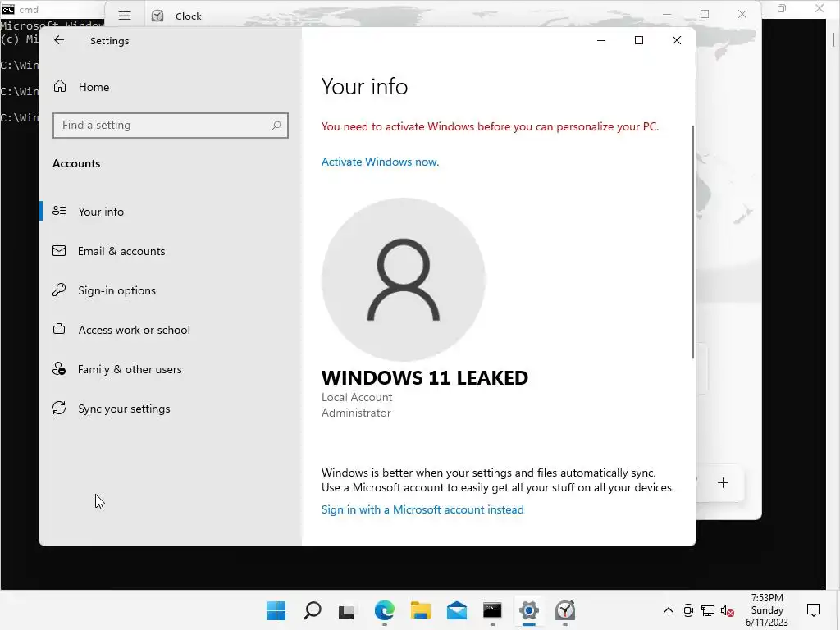Click the 'Your info' page heading
The width and height of the screenshot is (840, 630).
(x=364, y=87)
